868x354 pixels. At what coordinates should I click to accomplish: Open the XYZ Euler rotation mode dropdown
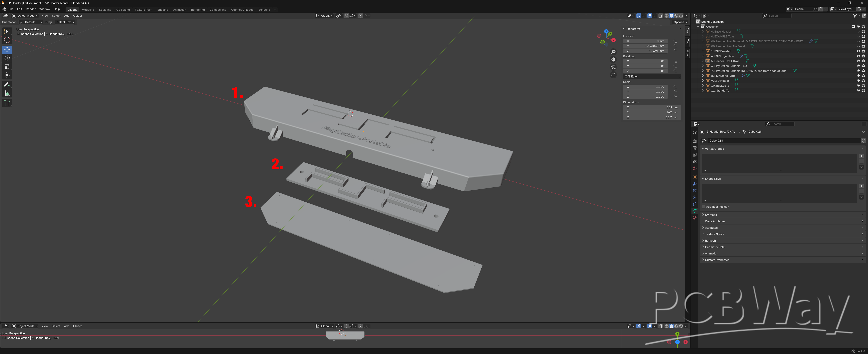click(652, 76)
